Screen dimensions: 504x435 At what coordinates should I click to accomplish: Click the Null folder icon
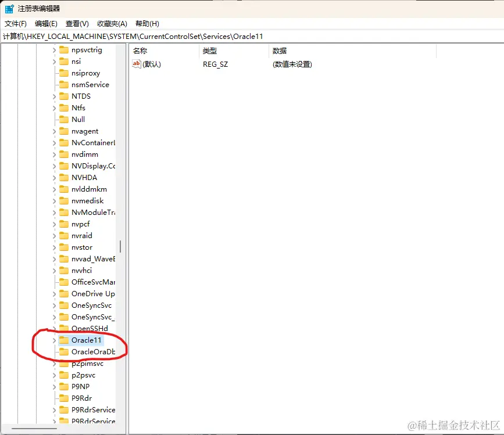[64, 120]
